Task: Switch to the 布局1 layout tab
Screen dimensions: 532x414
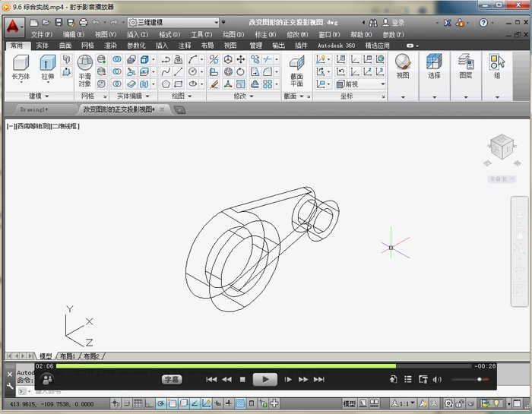Action: [x=68, y=356]
